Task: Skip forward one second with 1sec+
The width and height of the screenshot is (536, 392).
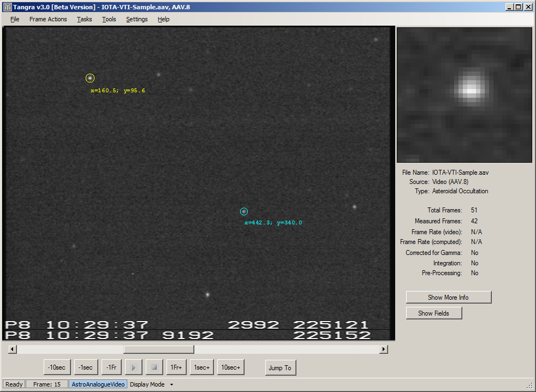Action: 202,367
